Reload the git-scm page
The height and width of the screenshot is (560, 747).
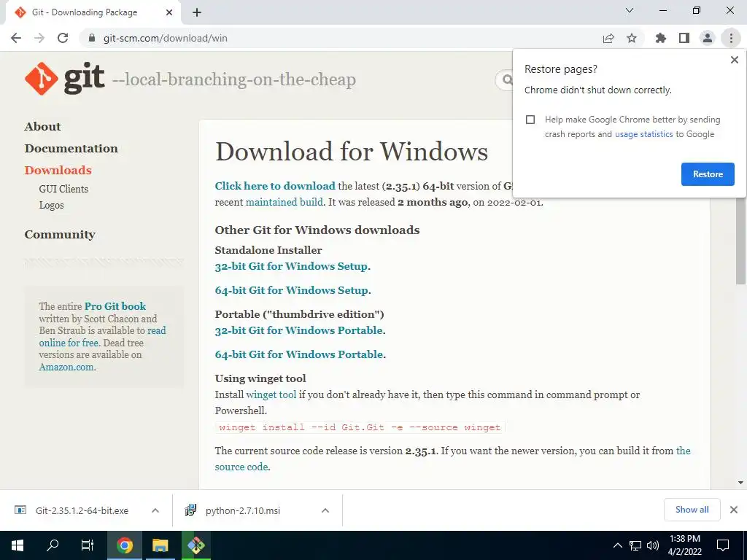(x=63, y=38)
